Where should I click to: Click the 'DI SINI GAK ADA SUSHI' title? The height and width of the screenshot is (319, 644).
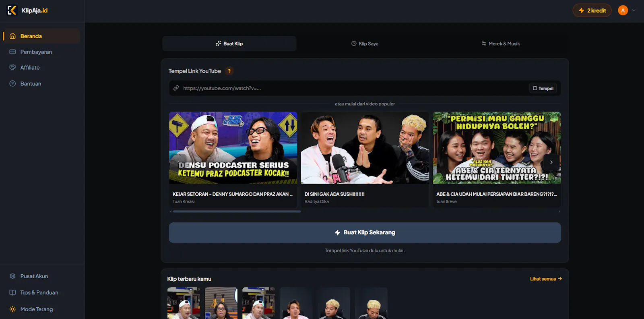tap(334, 194)
